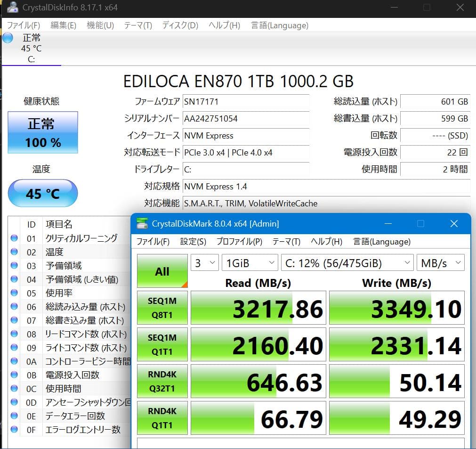
Task: Click status orb for ID 01 クリティカルワーニング
Action: [x=14, y=238]
